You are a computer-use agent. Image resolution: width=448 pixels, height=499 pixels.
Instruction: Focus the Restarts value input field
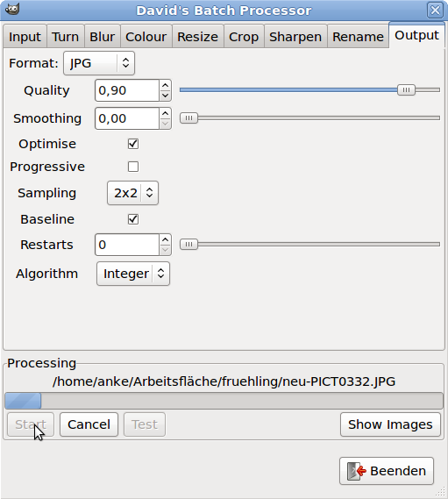click(x=127, y=245)
